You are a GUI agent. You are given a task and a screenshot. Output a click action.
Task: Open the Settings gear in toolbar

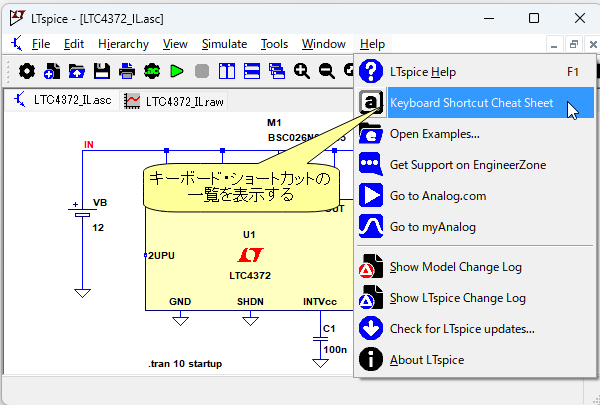(26, 71)
